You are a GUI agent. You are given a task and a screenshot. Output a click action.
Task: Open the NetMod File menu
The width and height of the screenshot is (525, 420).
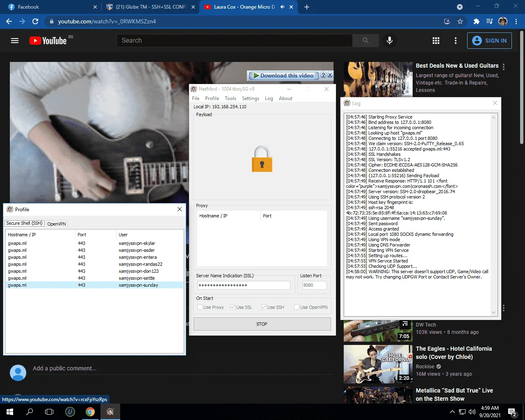click(196, 98)
